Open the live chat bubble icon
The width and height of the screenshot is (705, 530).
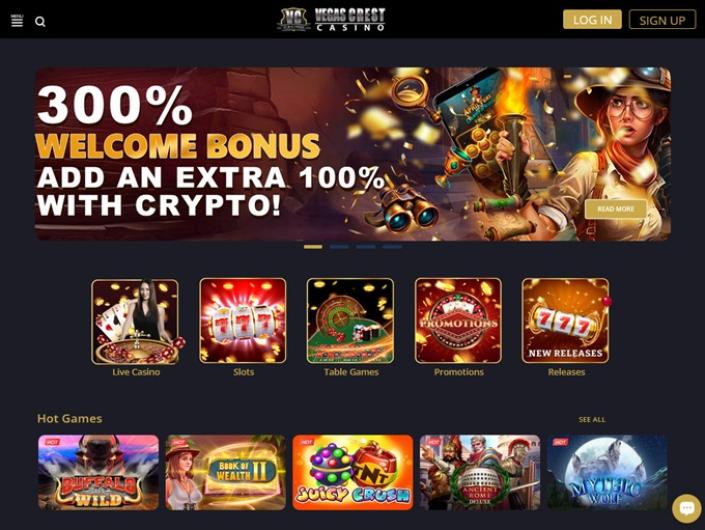[687, 508]
